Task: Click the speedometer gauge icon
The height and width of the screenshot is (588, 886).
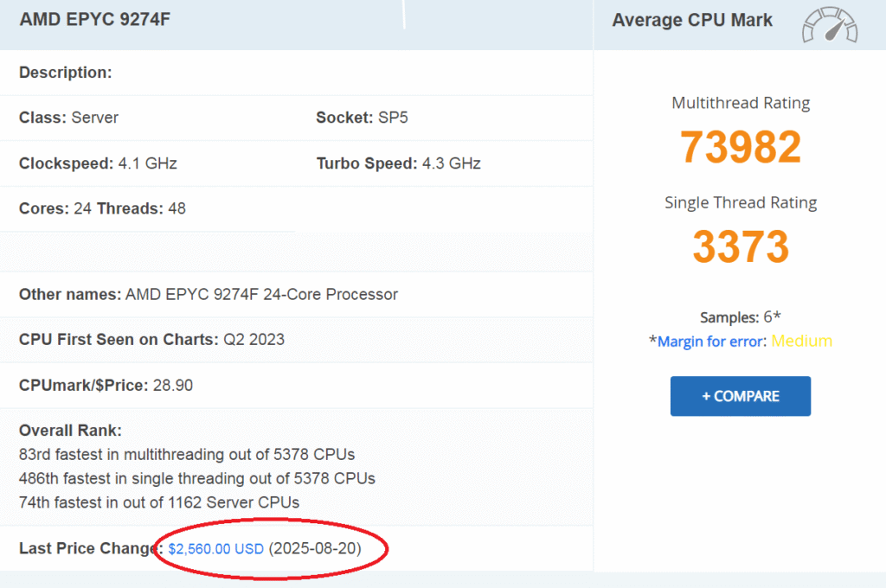Action: [829, 24]
